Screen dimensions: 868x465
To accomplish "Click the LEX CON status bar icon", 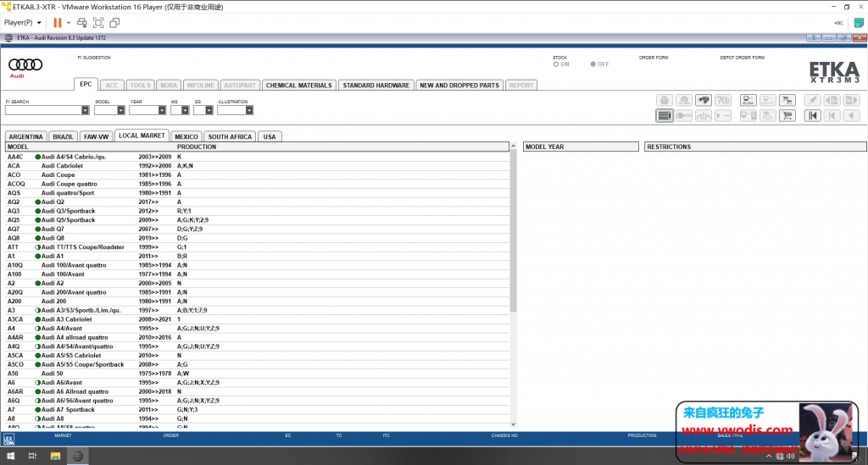I will point(8,439).
